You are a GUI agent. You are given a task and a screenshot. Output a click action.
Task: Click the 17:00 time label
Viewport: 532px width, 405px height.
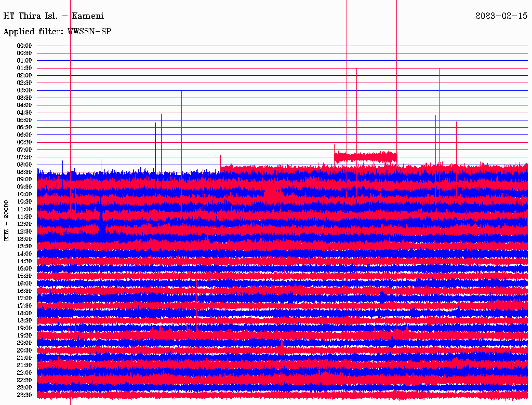click(24, 299)
